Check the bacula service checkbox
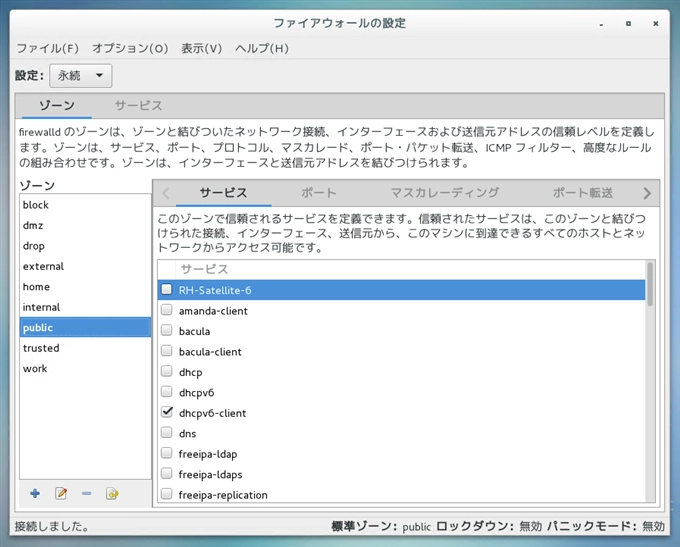Image resolution: width=680 pixels, height=547 pixels. tap(167, 331)
